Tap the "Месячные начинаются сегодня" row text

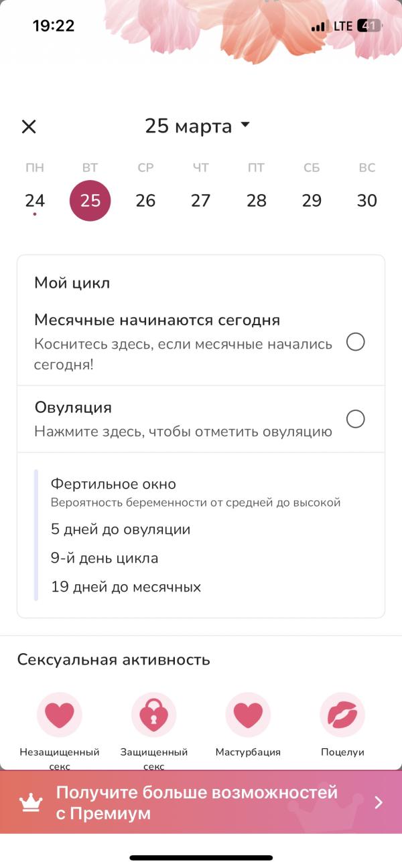157,321
